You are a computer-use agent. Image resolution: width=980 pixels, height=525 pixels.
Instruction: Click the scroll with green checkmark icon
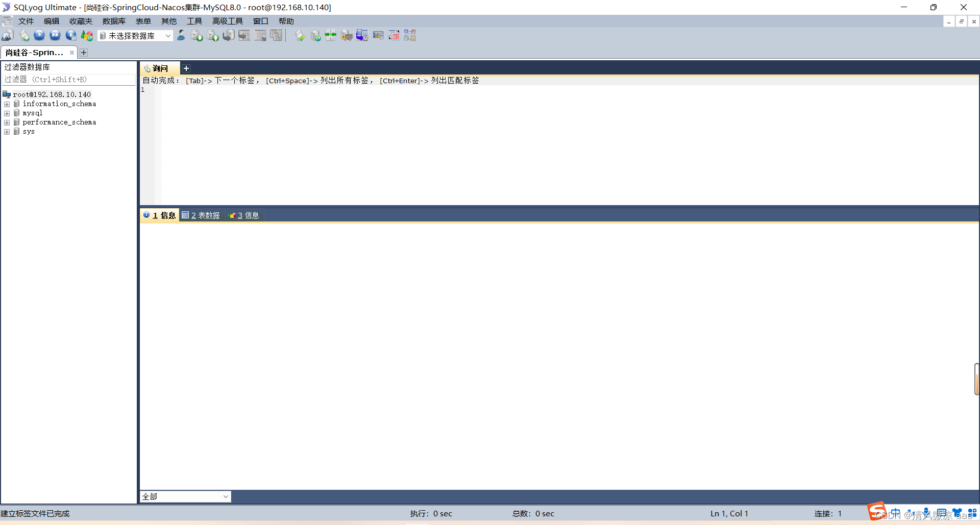[x=300, y=35]
